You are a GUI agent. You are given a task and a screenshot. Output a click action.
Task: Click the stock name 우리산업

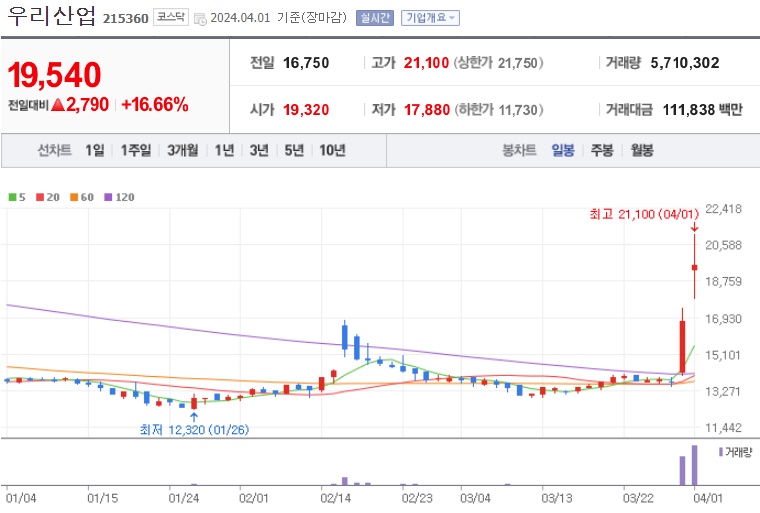tap(51, 16)
